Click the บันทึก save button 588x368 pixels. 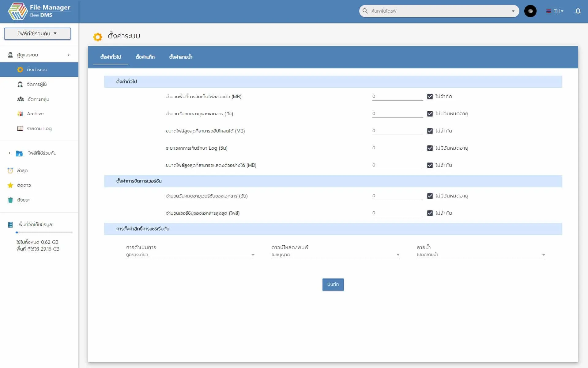click(x=333, y=284)
